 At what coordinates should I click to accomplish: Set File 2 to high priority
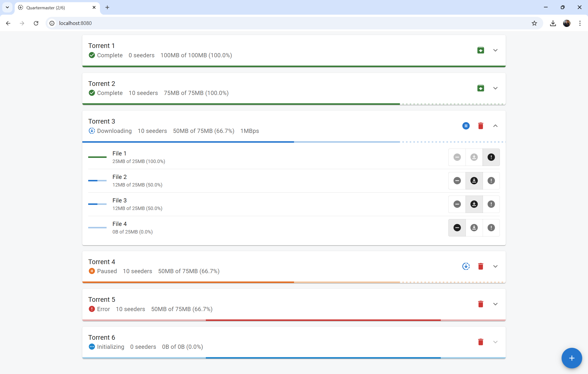(x=491, y=181)
